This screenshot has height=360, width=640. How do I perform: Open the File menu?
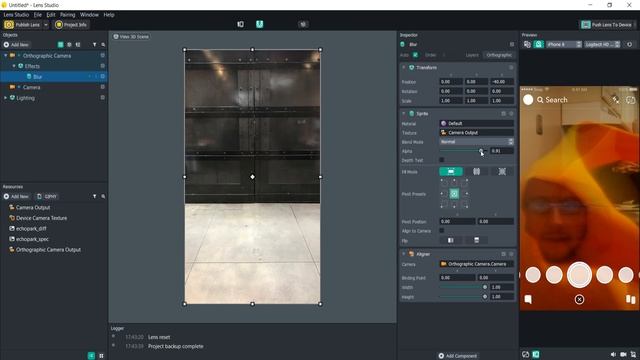tap(38, 15)
